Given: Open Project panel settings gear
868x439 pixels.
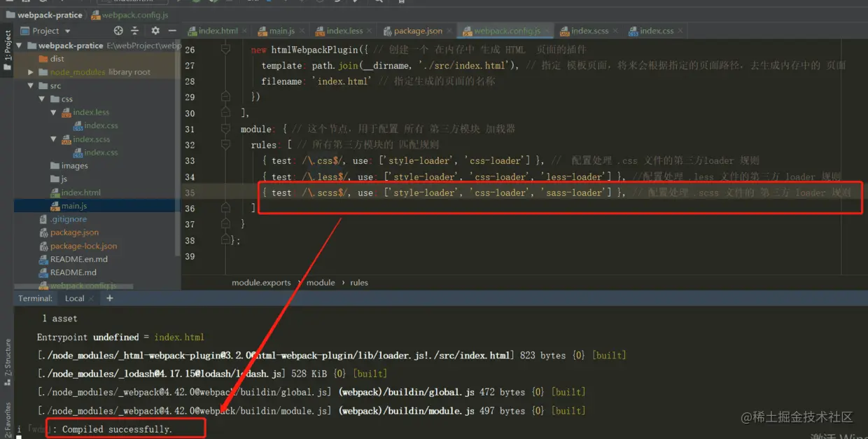Looking at the screenshot, I should click(x=155, y=31).
